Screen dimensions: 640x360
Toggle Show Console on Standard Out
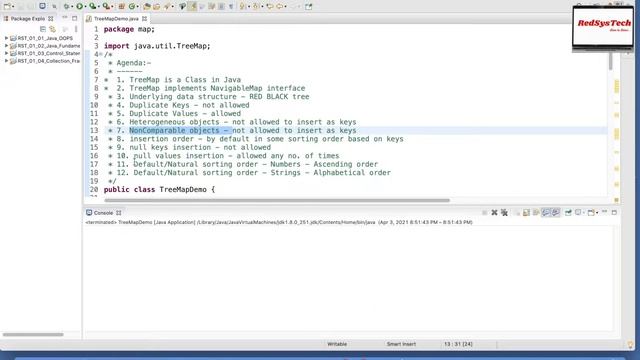click(546, 213)
